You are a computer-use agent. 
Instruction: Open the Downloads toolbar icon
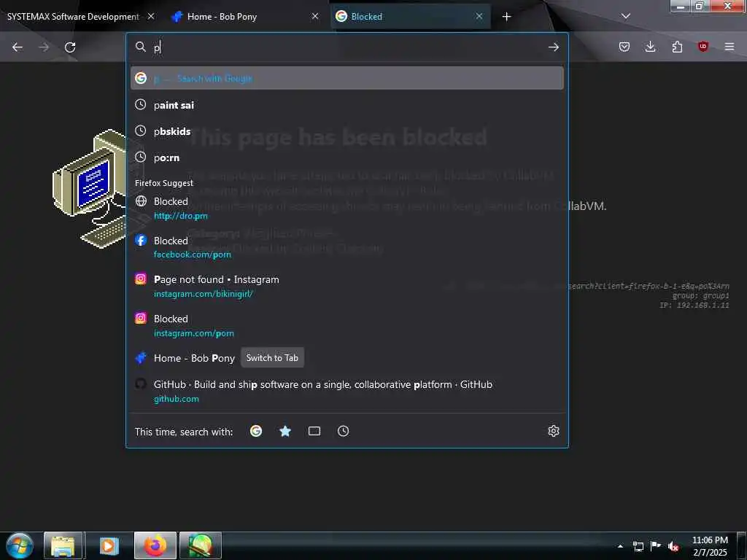pos(650,47)
